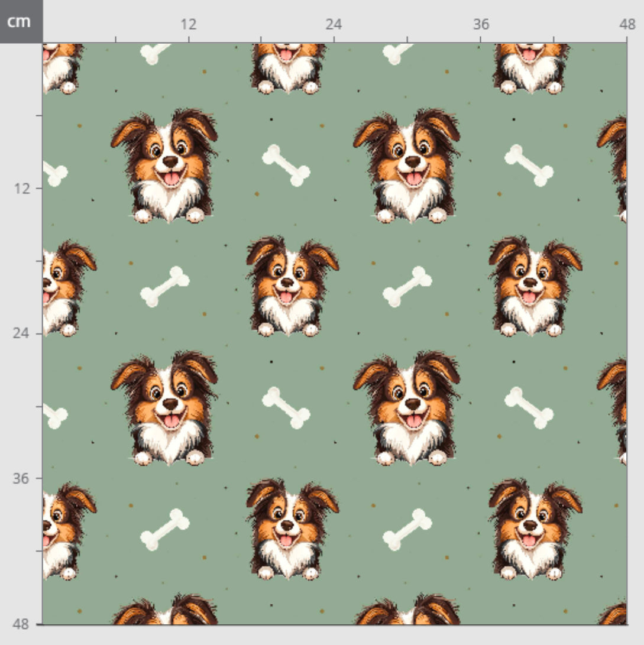Click the 24 mark on the top ruler
Image resolution: width=644 pixels, height=645 pixels.
click(334, 24)
